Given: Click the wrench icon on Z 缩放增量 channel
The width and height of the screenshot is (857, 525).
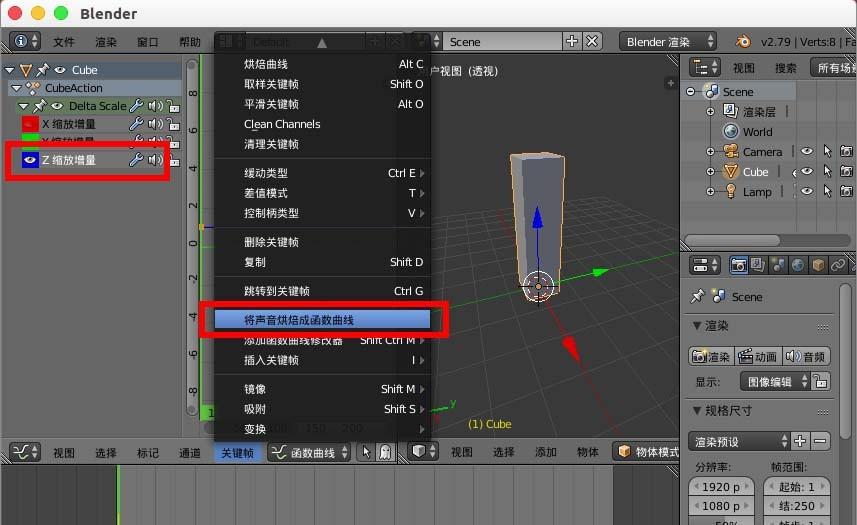Looking at the screenshot, I should [136, 160].
